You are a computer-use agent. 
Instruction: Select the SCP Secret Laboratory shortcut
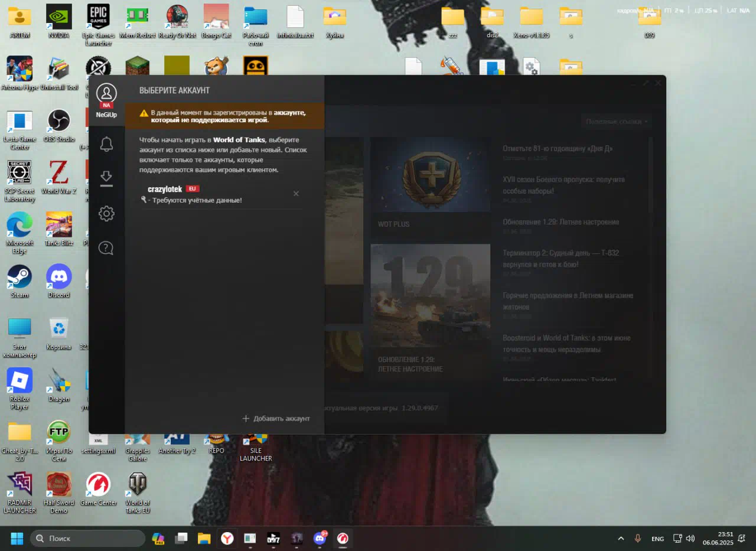(x=19, y=181)
